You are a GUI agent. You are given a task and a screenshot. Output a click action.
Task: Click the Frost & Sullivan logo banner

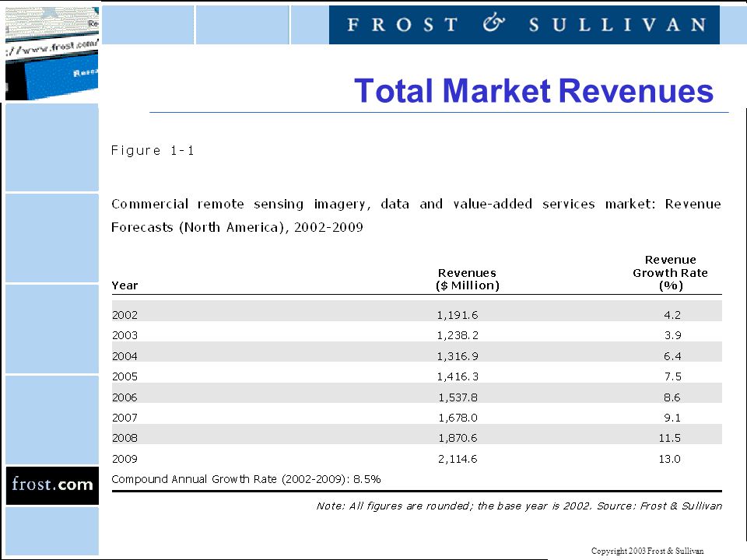(524, 25)
